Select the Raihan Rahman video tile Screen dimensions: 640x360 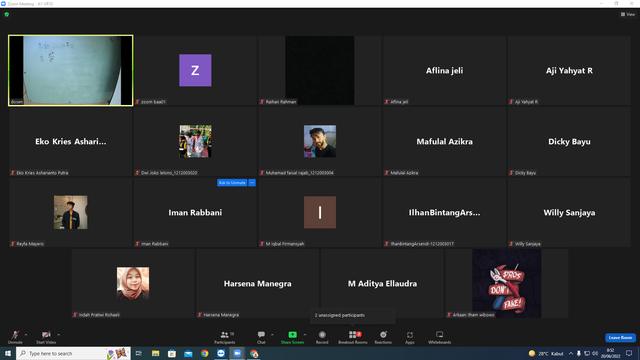pos(320,70)
